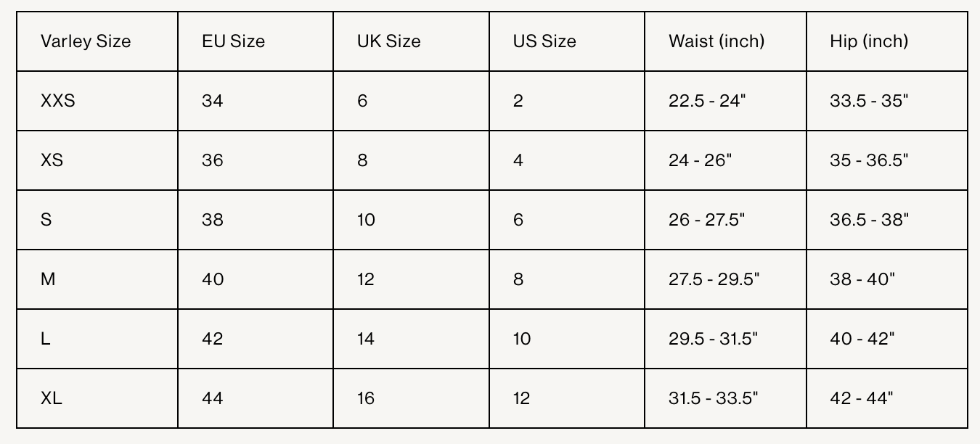Select EU size 40 cell
980x444 pixels.
click(256, 279)
